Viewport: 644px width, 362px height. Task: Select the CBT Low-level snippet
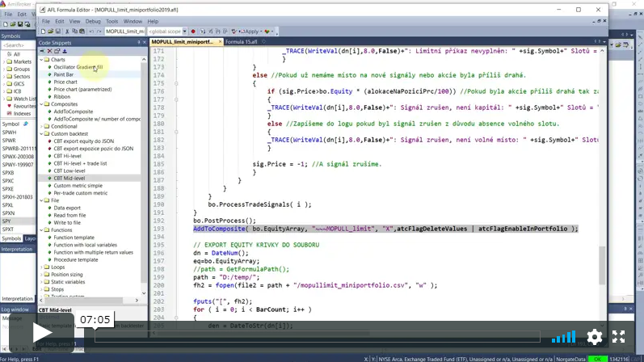tap(69, 170)
